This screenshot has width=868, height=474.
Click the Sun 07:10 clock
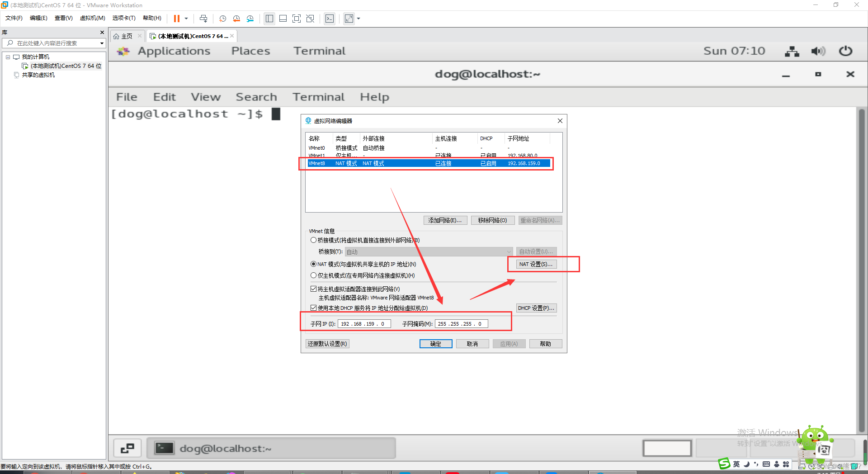pos(734,51)
